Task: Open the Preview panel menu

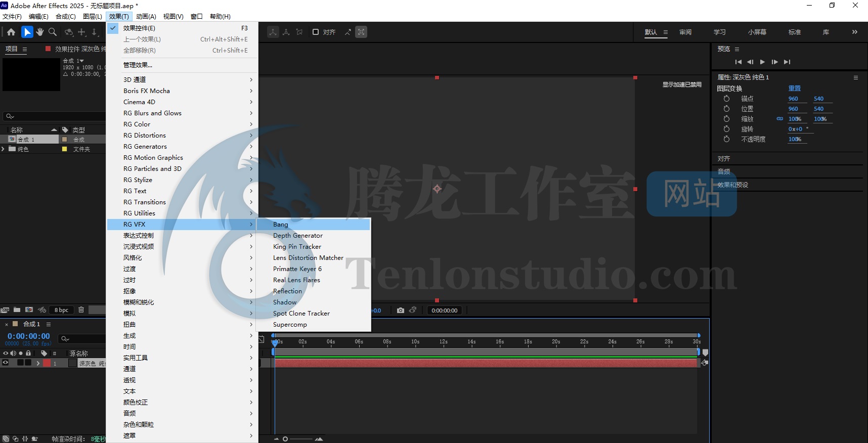Action: (x=737, y=49)
